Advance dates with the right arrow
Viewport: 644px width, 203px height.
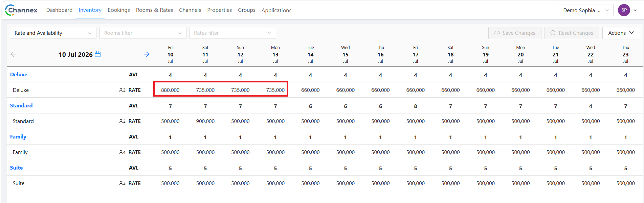[x=147, y=54]
